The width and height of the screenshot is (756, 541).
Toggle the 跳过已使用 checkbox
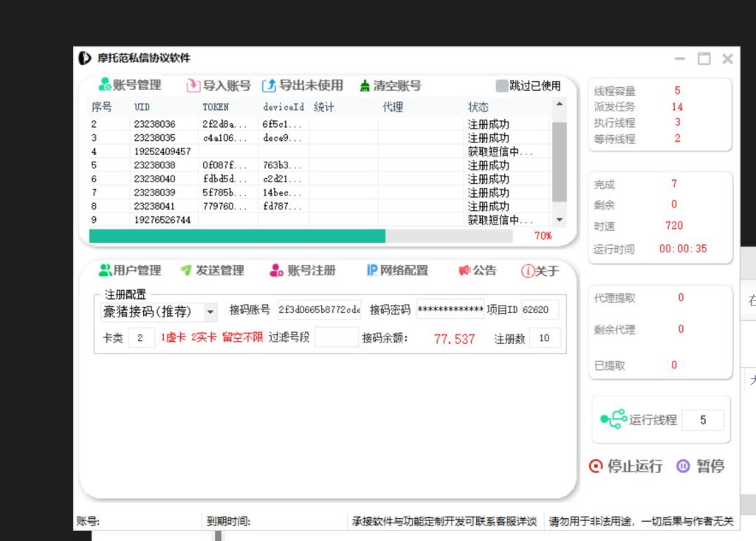[x=502, y=86]
